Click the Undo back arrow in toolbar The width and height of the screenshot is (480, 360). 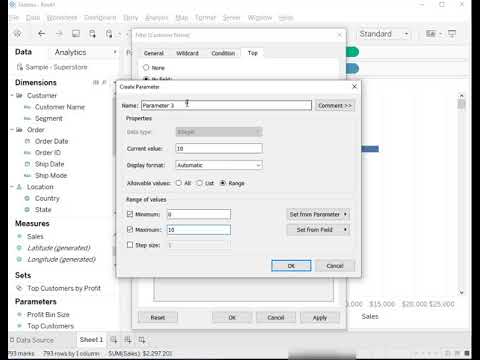(x=41, y=34)
